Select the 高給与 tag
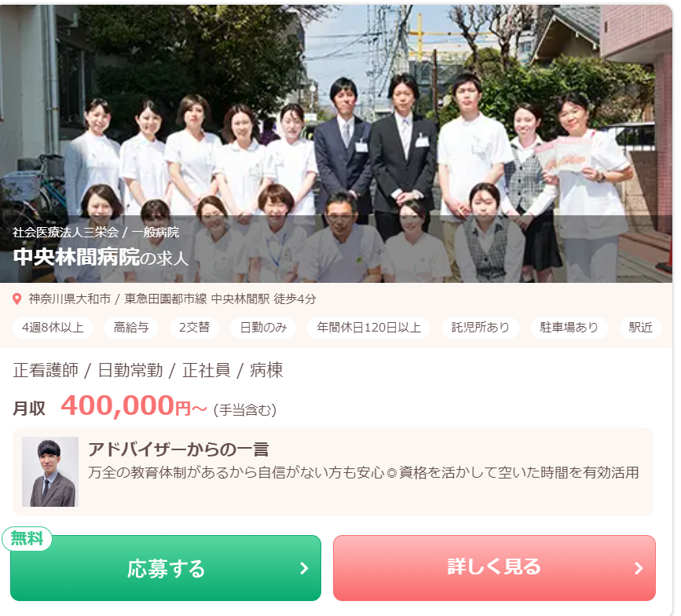This screenshot has width=681, height=616. (131, 328)
